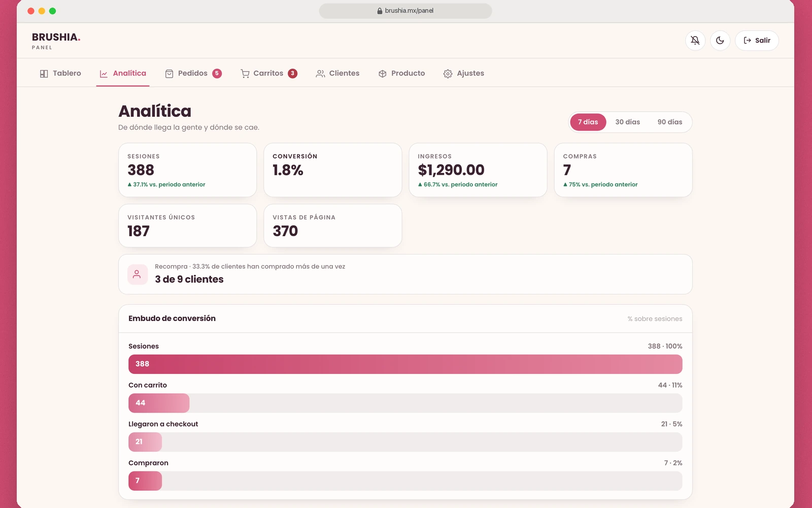Click the Pedidos badge showing 5

[217, 73]
